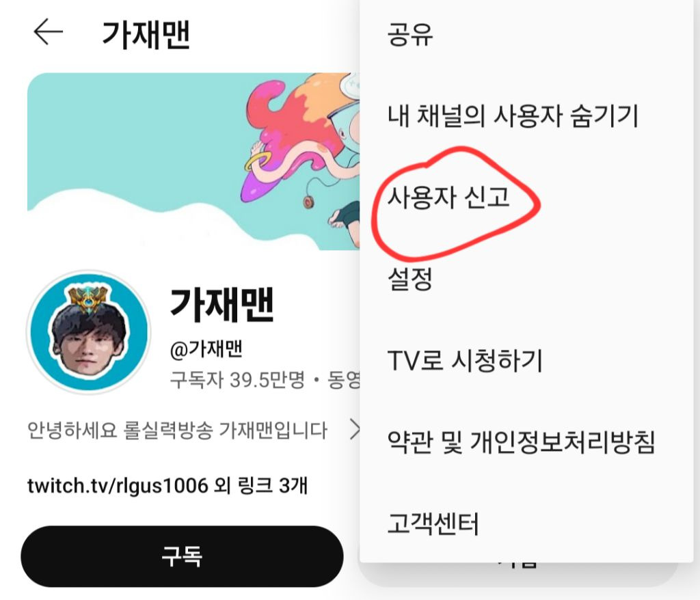Select 사용자 신고 menu entry
This screenshot has width=700, height=600.
click(x=448, y=197)
